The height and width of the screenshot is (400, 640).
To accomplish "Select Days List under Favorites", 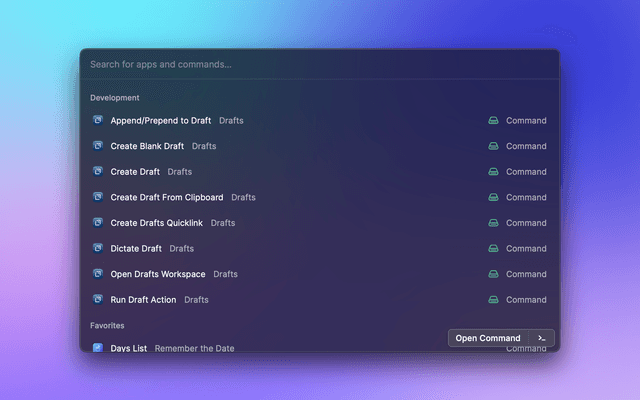I will pos(130,348).
